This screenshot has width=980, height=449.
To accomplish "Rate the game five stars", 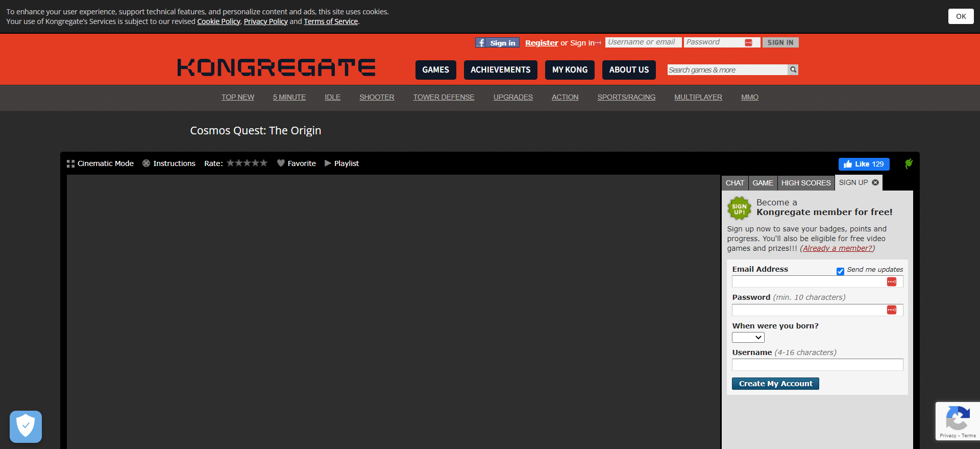I will tap(263, 163).
